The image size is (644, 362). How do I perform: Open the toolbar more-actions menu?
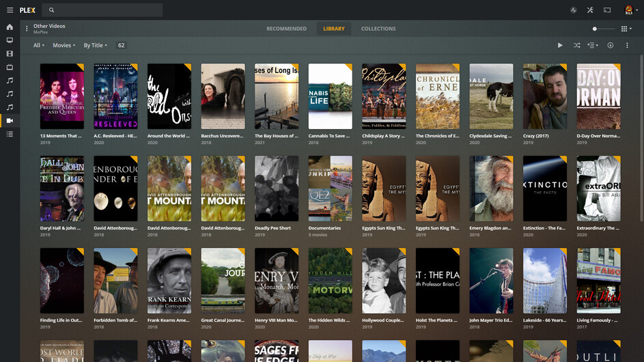(627, 45)
